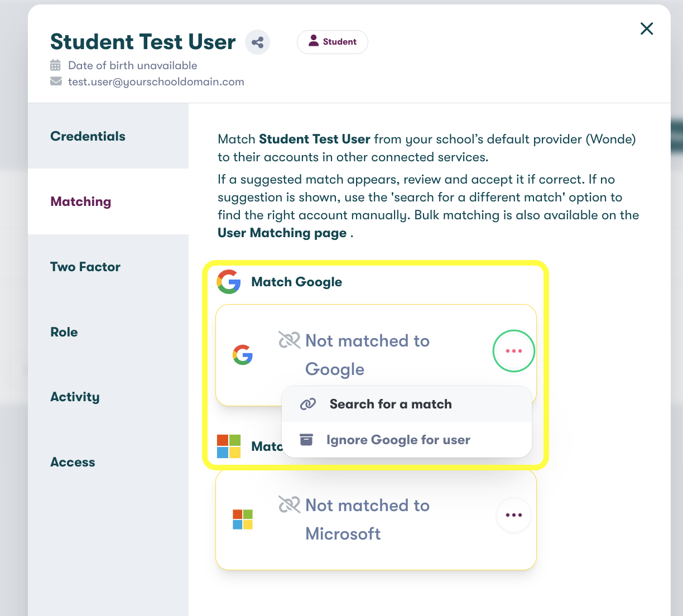Viewport: 683px width, 616px height.
Task: Show the Access tab
Action: (73, 462)
